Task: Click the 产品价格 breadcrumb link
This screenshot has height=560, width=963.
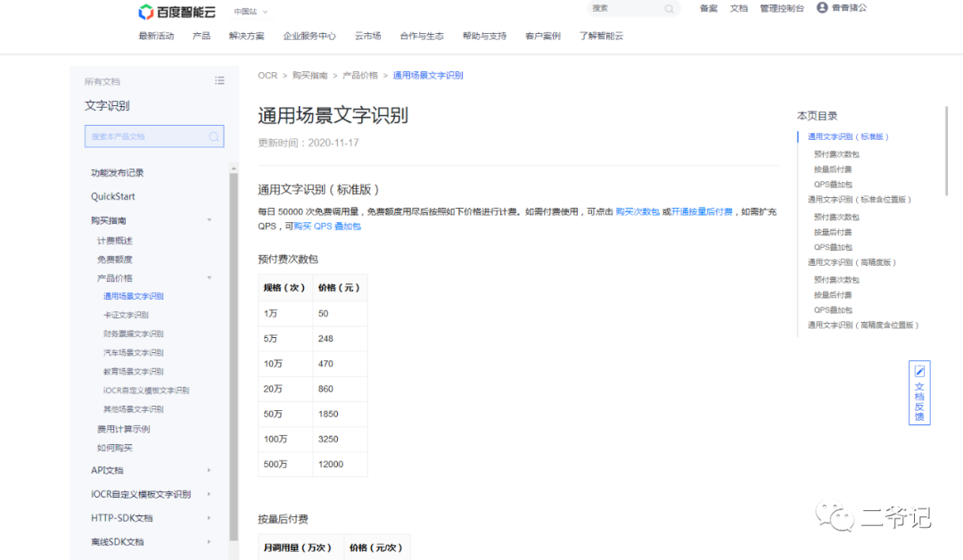Action: click(360, 75)
